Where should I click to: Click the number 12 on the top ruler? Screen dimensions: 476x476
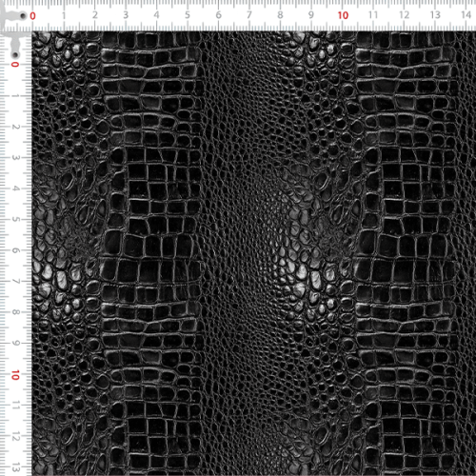point(404,15)
